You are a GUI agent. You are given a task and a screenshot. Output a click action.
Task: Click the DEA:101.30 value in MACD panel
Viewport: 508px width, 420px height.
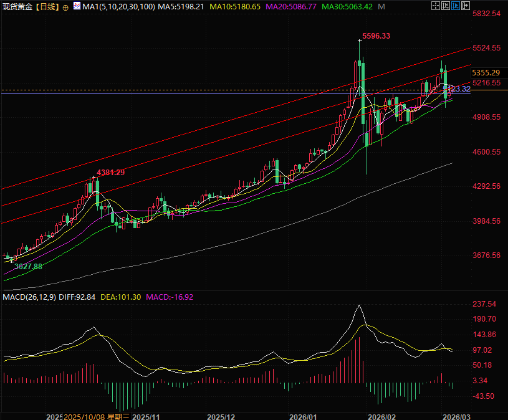tap(121, 297)
